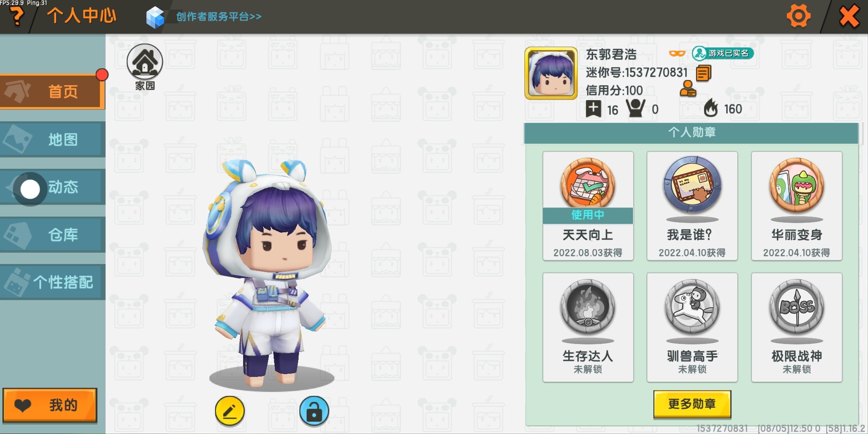Image resolution: width=868 pixels, height=434 pixels.
Task: Click the player avatar portrait
Action: [x=551, y=73]
